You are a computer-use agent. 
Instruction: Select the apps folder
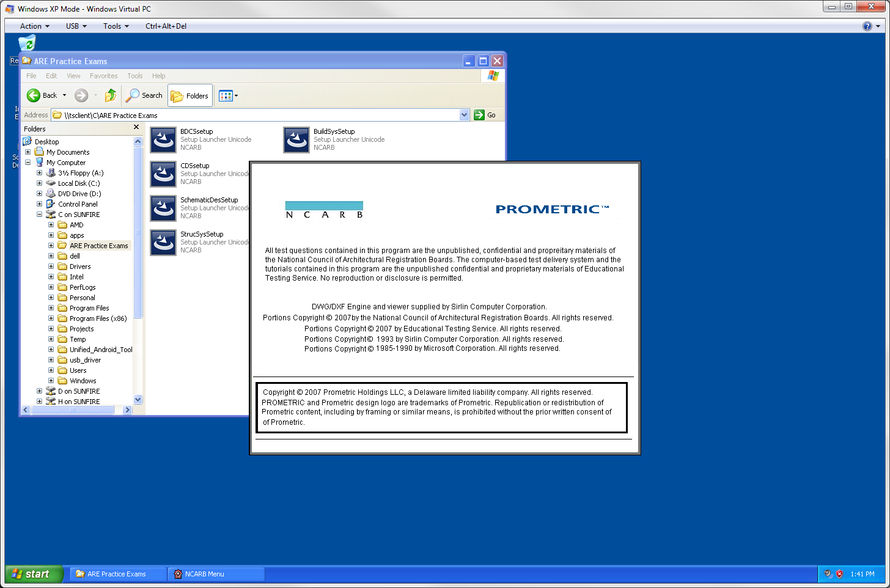(76, 235)
